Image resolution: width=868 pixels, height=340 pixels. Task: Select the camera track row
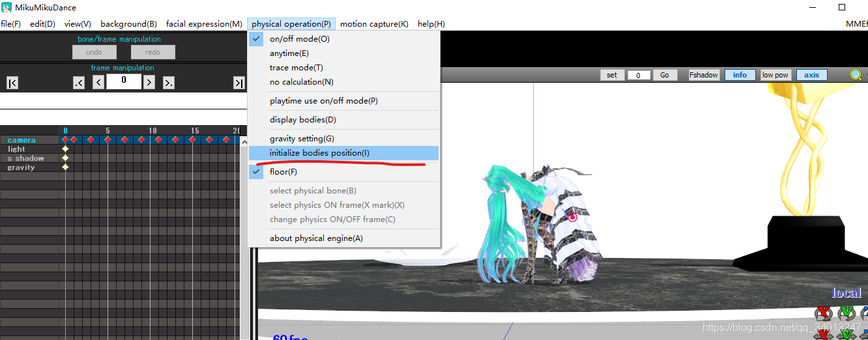pos(30,140)
